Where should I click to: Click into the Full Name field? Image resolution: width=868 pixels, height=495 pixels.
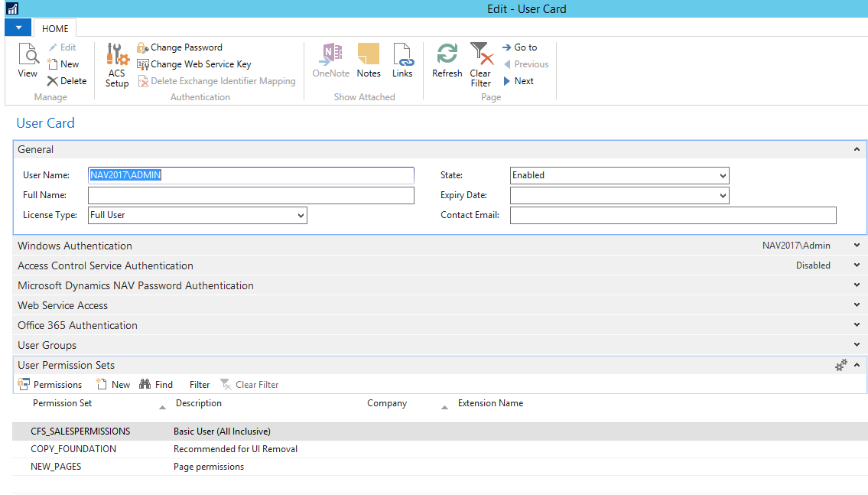251,196
